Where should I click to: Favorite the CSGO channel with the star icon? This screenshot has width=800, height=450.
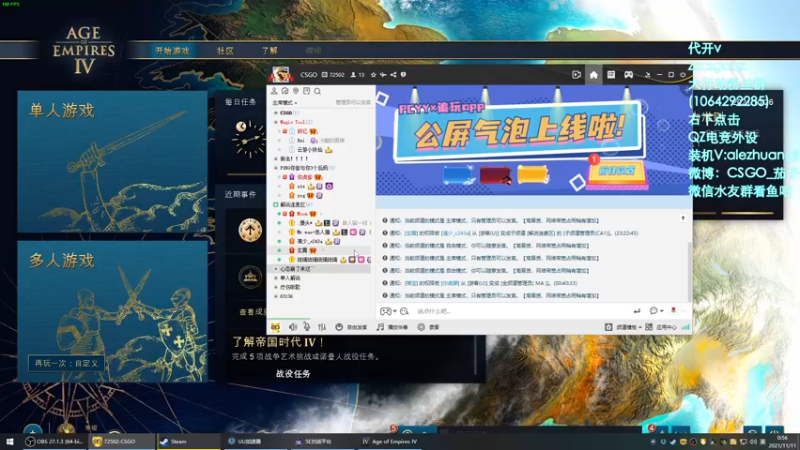pos(373,74)
